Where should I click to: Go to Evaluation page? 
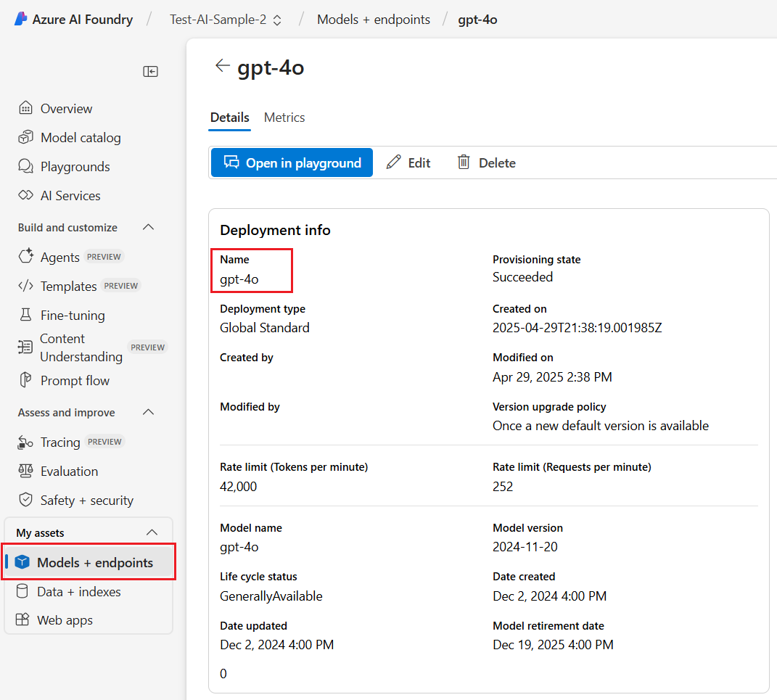[70, 471]
